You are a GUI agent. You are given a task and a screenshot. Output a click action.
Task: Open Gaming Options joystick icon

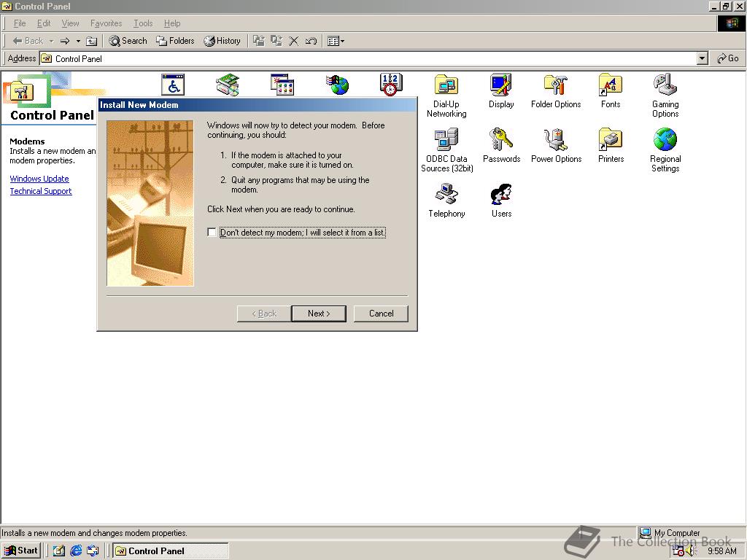(x=665, y=96)
